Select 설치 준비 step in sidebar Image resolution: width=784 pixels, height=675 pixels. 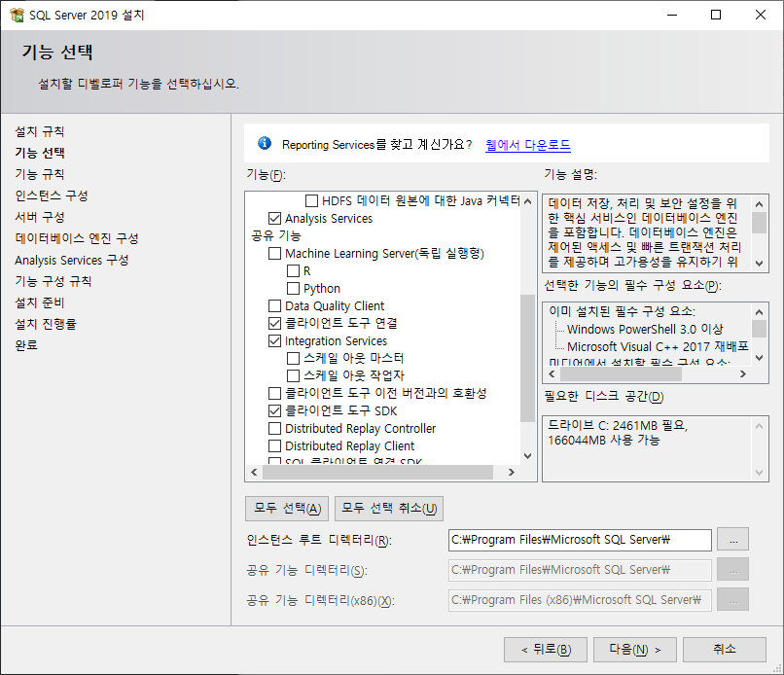[40, 302]
